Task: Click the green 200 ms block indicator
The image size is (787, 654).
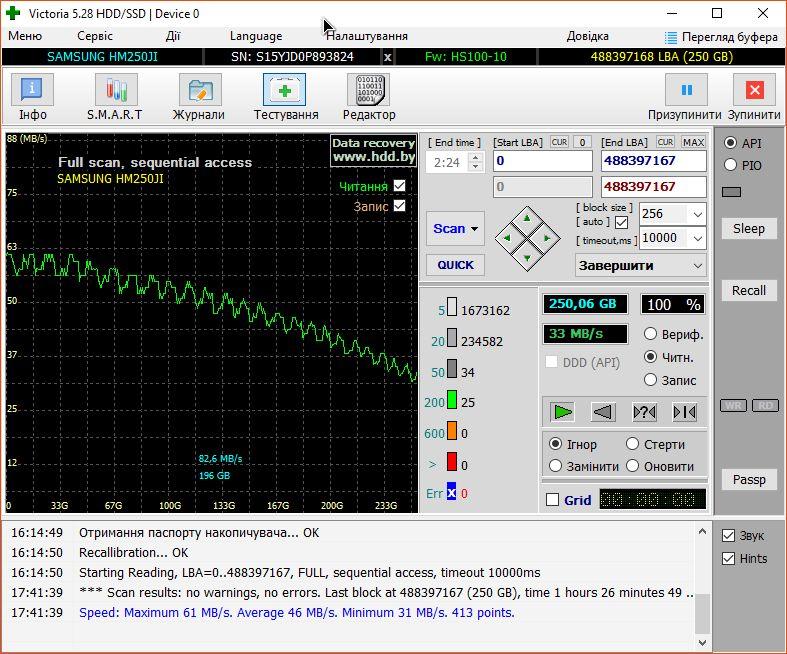Action: 452,400
